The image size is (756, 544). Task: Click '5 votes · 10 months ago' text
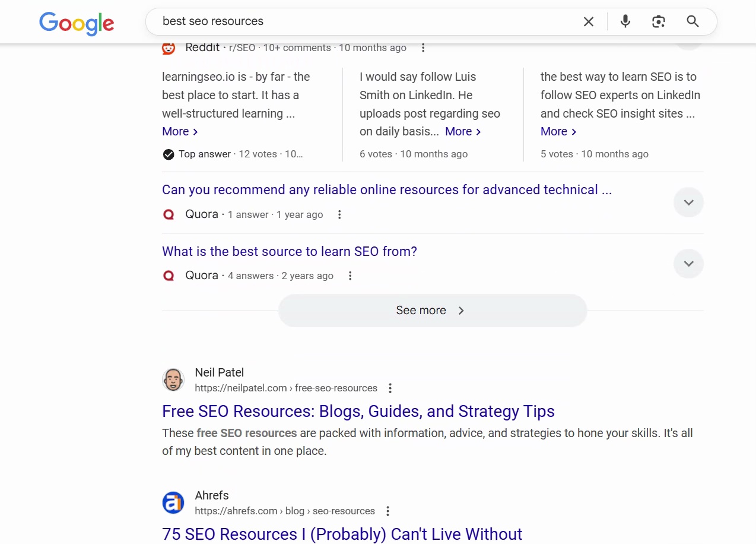click(595, 154)
